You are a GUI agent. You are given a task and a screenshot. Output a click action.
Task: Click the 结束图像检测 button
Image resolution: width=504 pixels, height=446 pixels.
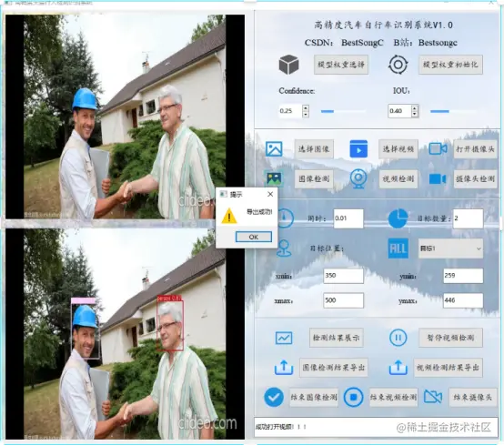(314, 397)
